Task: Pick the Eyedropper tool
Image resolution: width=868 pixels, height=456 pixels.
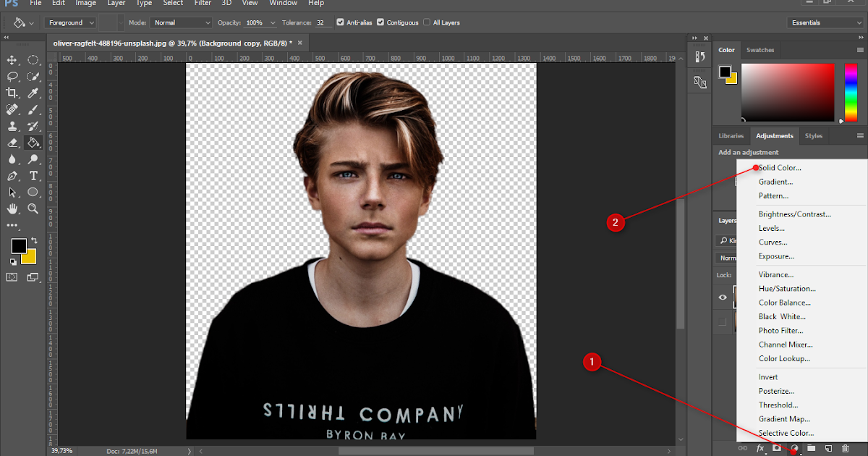Action: pos(33,93)
